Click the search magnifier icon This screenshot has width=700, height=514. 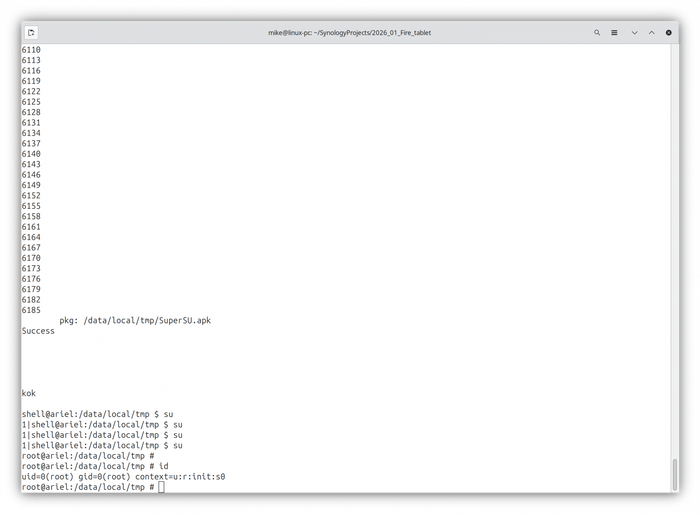597,32
